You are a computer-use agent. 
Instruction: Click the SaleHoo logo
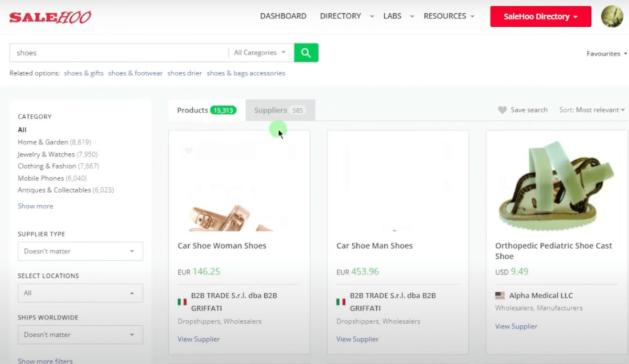[50, 17]
